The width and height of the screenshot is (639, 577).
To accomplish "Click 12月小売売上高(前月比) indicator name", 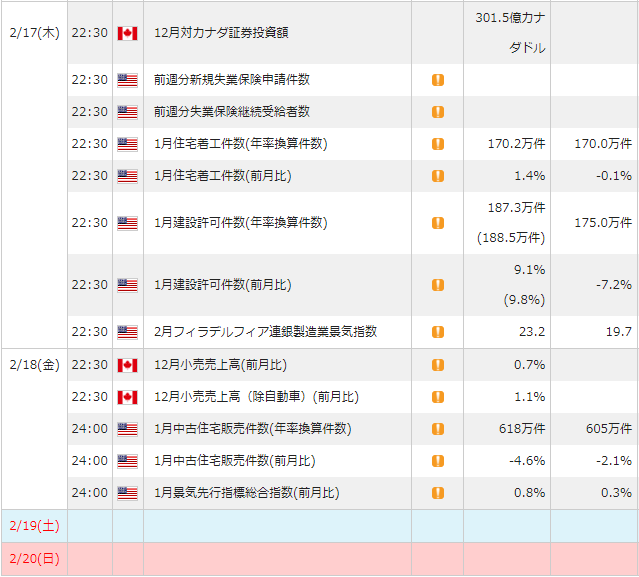I will [220, 365].
